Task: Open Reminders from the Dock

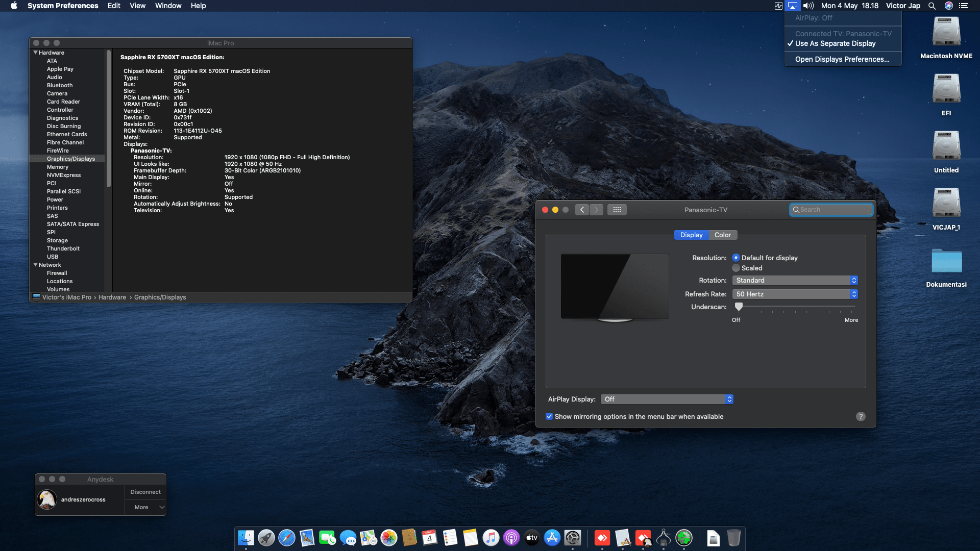Action: pos(450,538)
